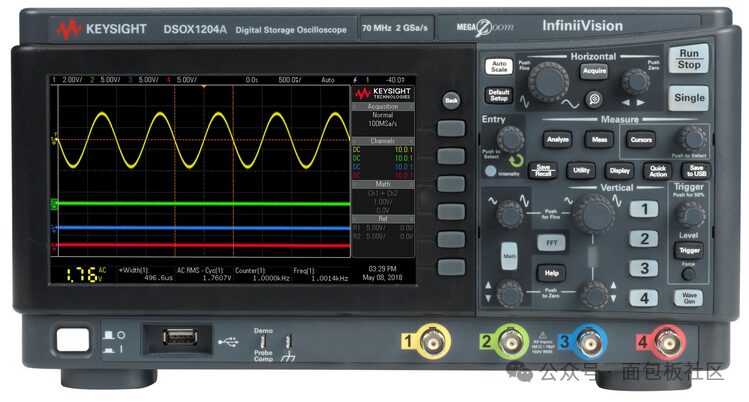The height and width of the screenshot is (402, 749).
Task: Click channel 1 scale '2.00V/' in status bar
Action: (72, 80)
